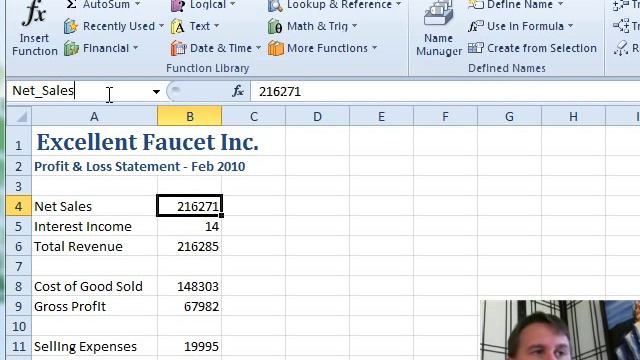Select column D header
This screenshot has height=360, width=640.
(317, 117)
